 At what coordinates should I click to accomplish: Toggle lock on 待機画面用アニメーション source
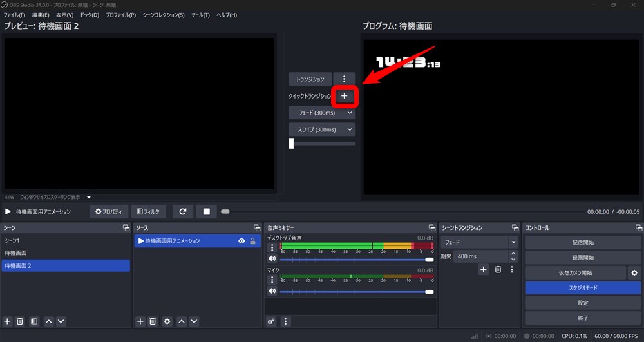(252, 241)
